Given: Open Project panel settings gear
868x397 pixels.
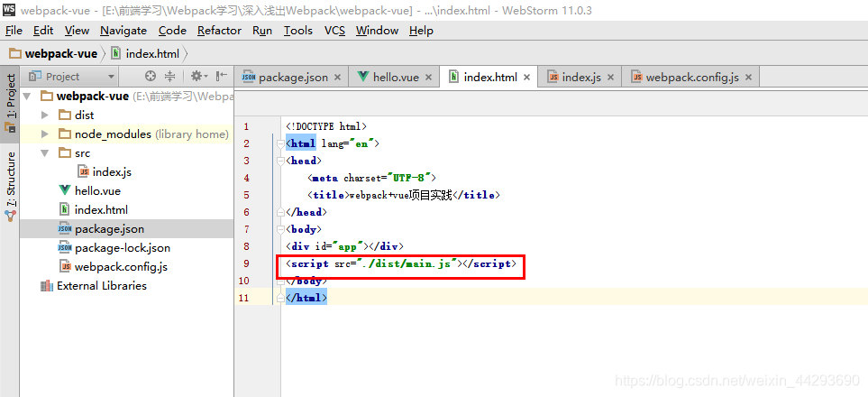Looking at the screenshot, I should (x=197, y=77).
